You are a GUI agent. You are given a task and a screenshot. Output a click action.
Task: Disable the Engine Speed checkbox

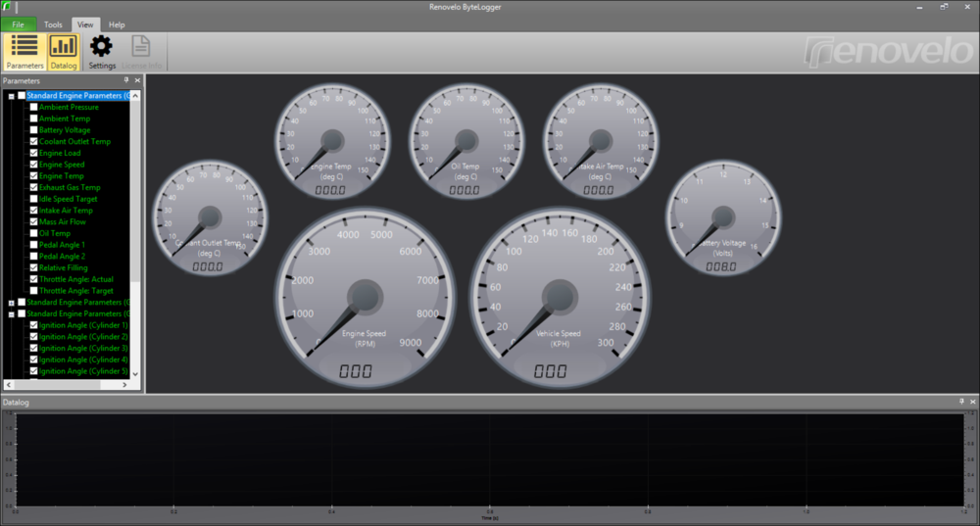pyautogui.click(x=33, y=165)
